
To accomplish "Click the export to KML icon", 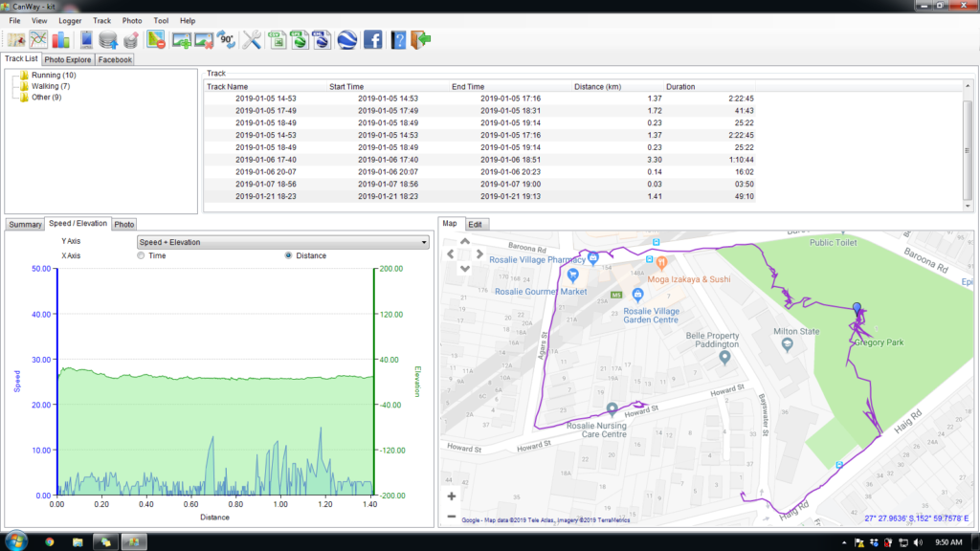I will coord(323,40).
